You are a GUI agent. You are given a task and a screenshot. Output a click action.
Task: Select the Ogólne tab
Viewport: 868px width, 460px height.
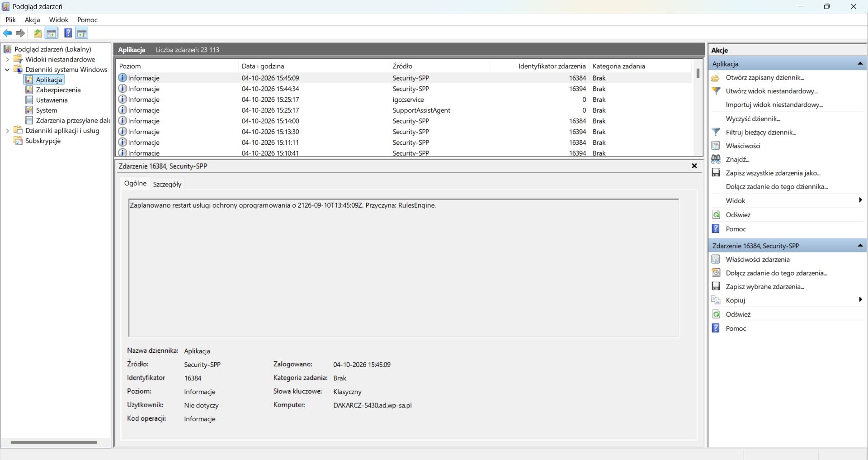coord(135,183)
